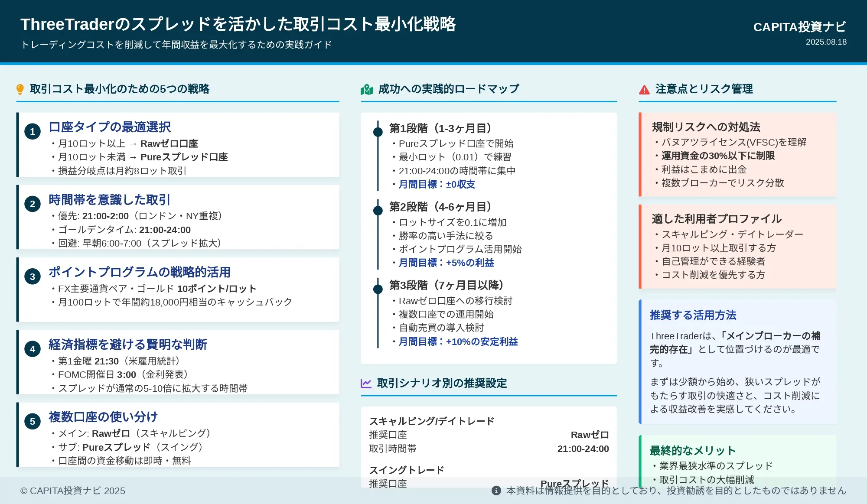This screenshot has width=867, height=504.
Task: Click the blue text 月間目標：±0収支
Action: (x=437, y=184)
